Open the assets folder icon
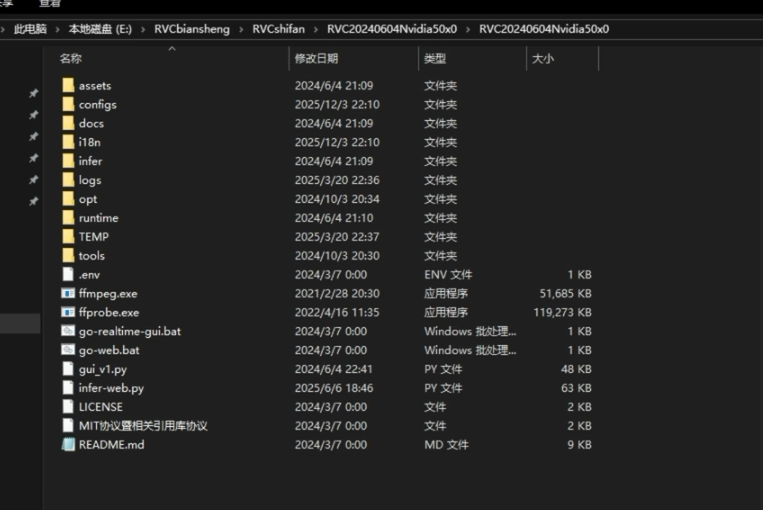The image size is (763, 510). point(68,86)
